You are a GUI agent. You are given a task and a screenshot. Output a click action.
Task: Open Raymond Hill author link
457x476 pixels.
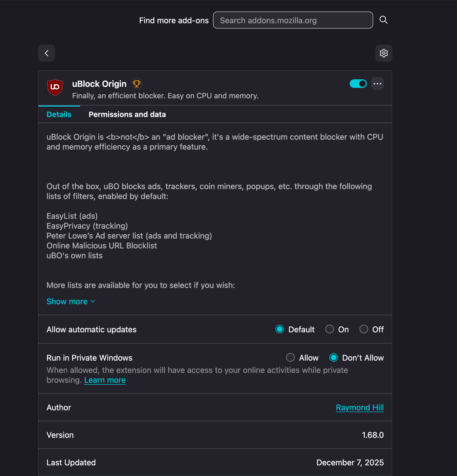(360, 408)
